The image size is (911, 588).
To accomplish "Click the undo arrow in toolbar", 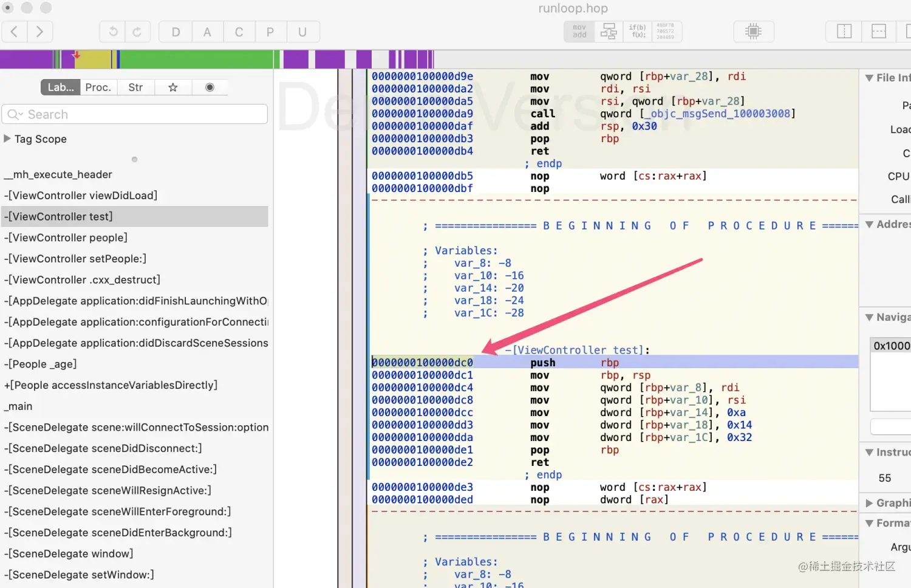I will click(113, 32).
